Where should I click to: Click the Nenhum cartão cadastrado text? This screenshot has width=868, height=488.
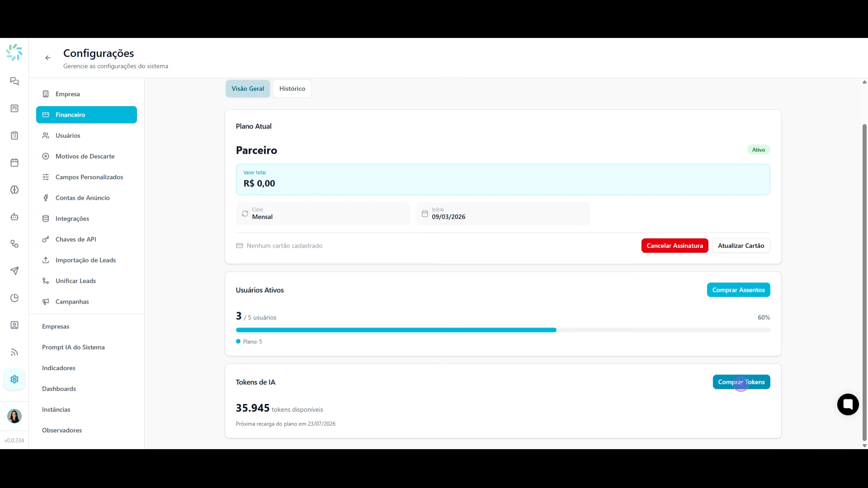coord(284,246)
